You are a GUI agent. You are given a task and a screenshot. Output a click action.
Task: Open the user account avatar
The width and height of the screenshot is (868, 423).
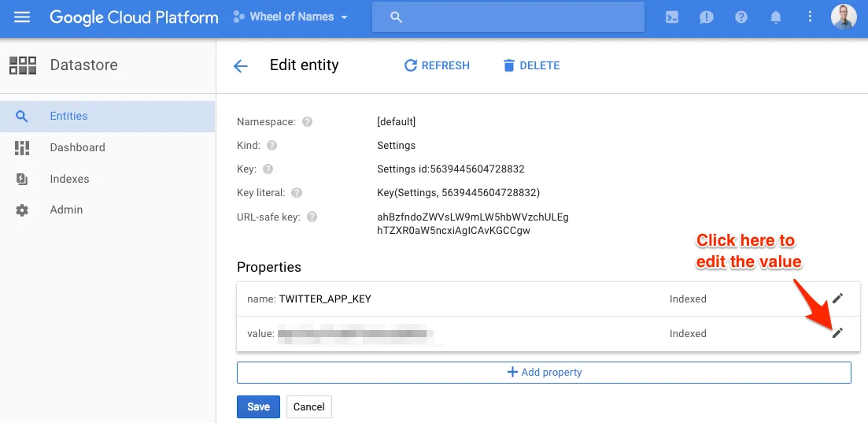pyautogui.click(x=844, y=17)
